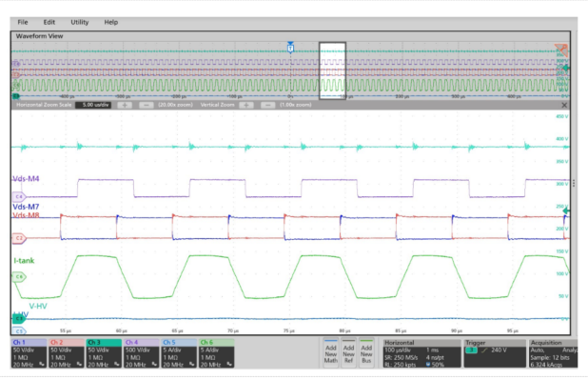Click the Sample: 12 bits acquisition text
This screenshot has height=380, width=588.
pos(551,357)
